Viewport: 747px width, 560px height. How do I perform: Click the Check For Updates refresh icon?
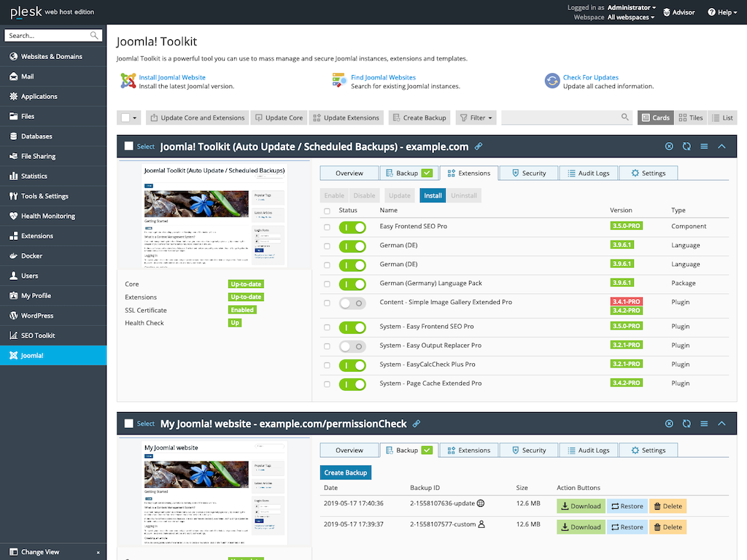(552, 80)
